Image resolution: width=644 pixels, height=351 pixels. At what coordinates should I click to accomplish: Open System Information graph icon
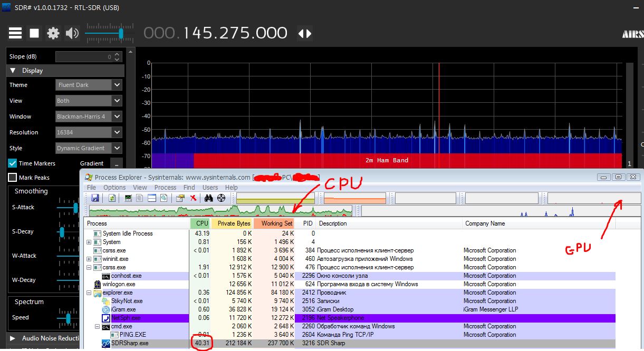(128, 198)
